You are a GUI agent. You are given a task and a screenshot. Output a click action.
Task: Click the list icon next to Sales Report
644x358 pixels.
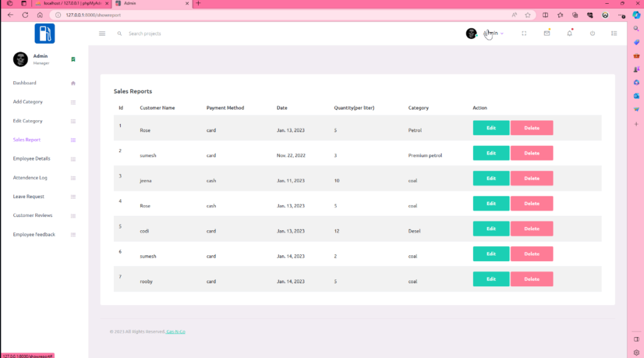pos(73,140)
